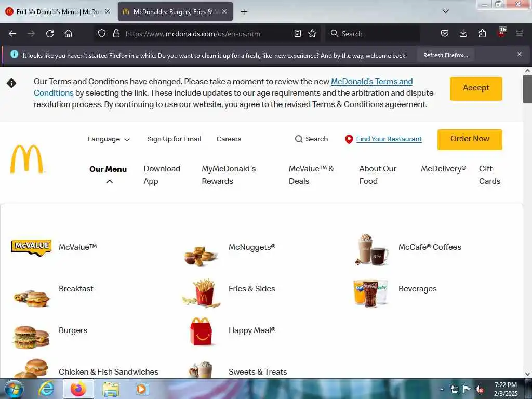The width and height of the screenshot is (532, 399).
Task: Open McValue & Deals menu item
Action: [x=311, y=175]
